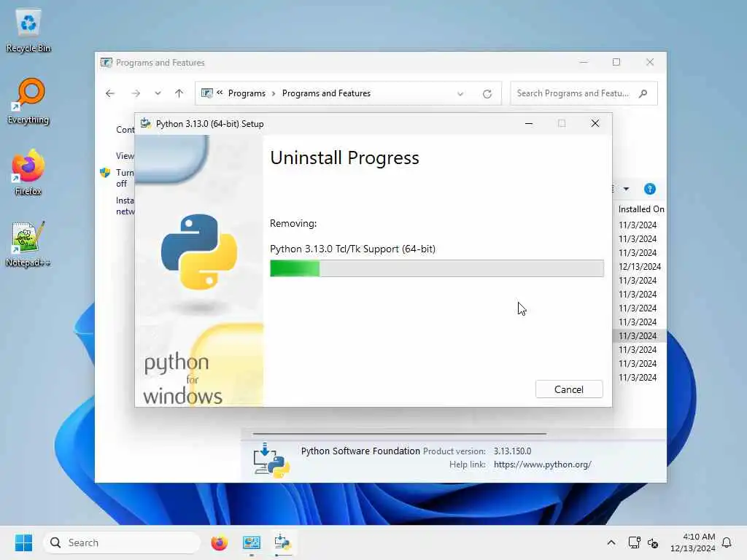Click the Windows Start button

coord(23,542)
